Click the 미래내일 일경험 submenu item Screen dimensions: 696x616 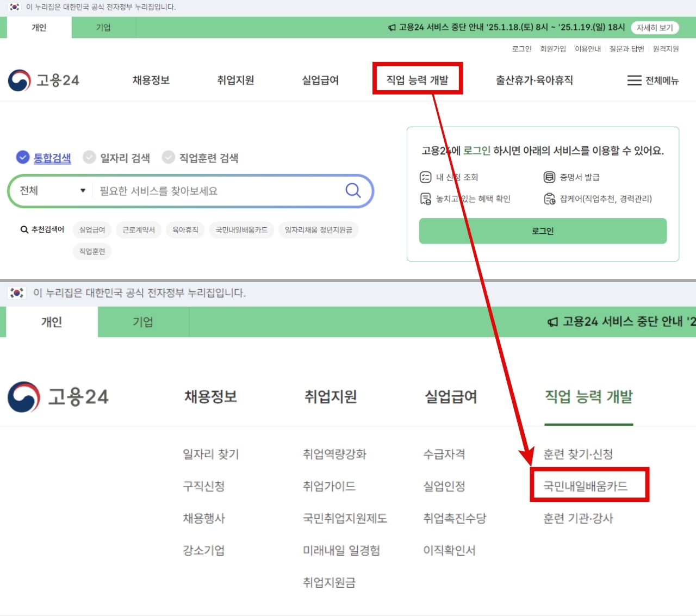pos(341,551)
